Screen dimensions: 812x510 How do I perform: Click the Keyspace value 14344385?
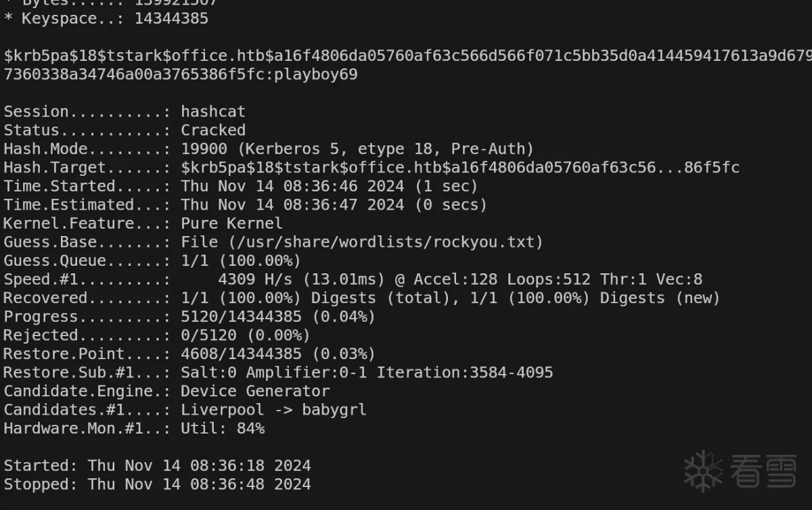coord(171,18)
